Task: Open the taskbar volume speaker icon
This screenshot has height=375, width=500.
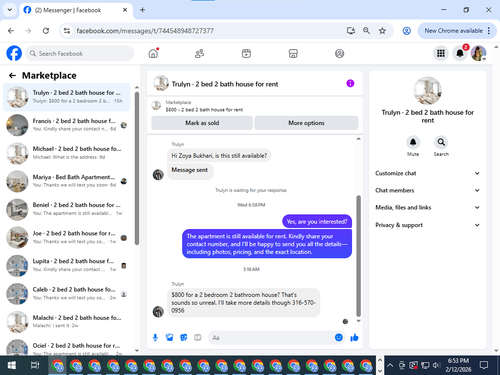Action: pos(436,365)
